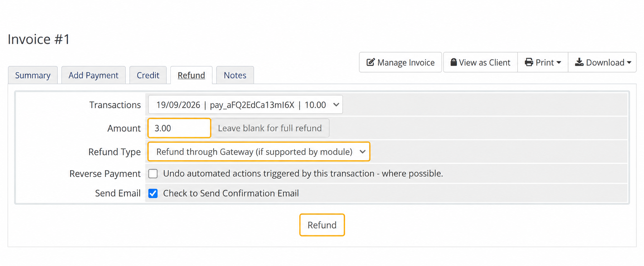Uncheck the Send Email confirmation checkbox

[x=153, y=193]
